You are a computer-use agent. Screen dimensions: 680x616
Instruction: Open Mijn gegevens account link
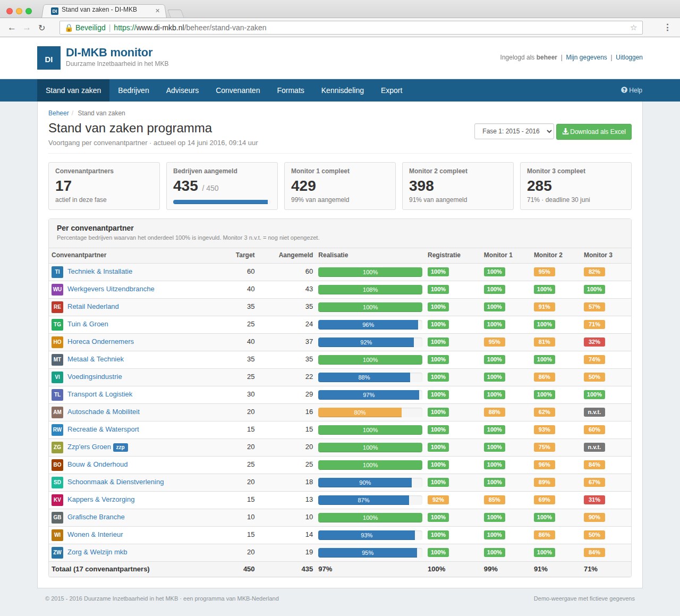pyautogui.click(x=586, y=57)
